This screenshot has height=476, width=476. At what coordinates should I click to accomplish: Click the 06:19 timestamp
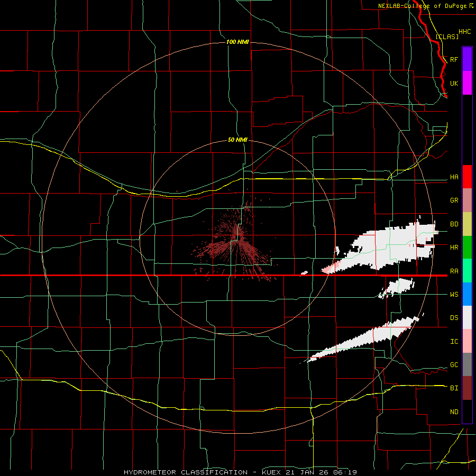[346, 472]
